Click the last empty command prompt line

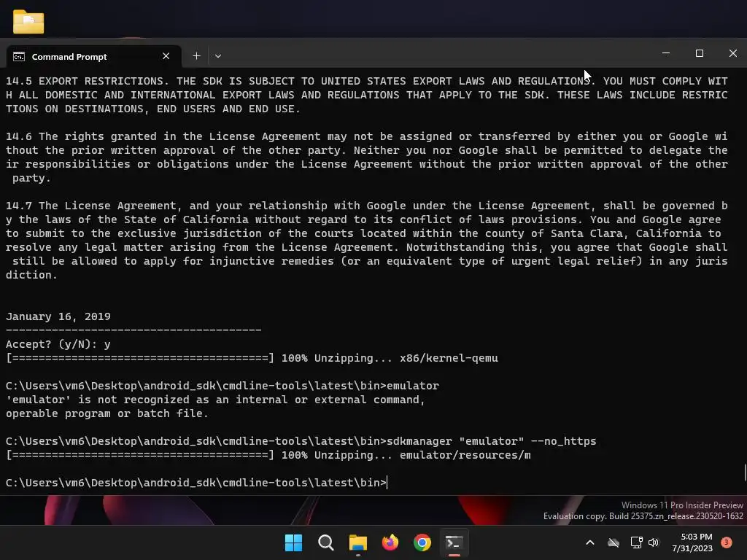(196, 483)
